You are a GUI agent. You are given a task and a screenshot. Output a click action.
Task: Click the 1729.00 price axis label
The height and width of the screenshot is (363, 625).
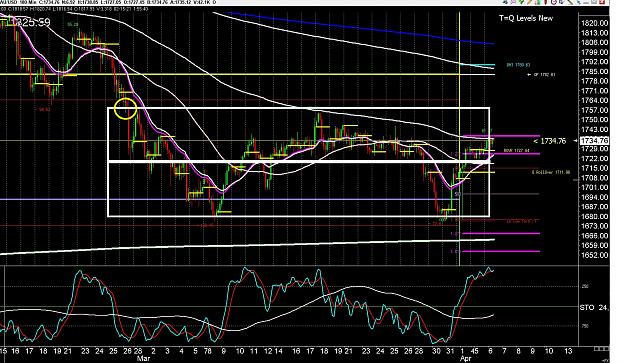point(595,149)
